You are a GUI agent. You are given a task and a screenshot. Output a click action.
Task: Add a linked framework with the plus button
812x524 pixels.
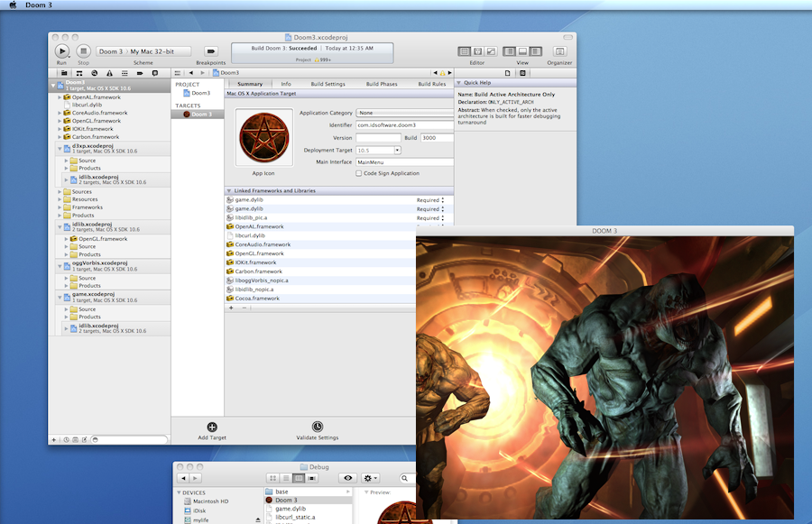coord(231,308)
